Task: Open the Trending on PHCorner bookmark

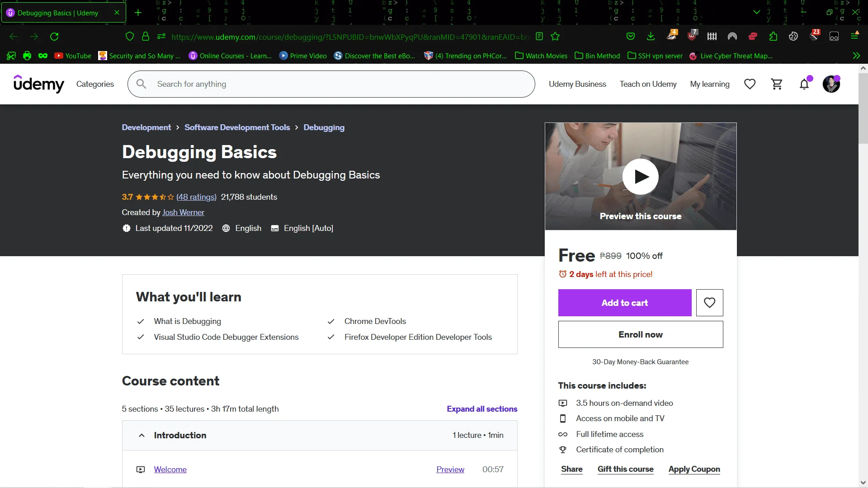Action: [x=466, y=56]
